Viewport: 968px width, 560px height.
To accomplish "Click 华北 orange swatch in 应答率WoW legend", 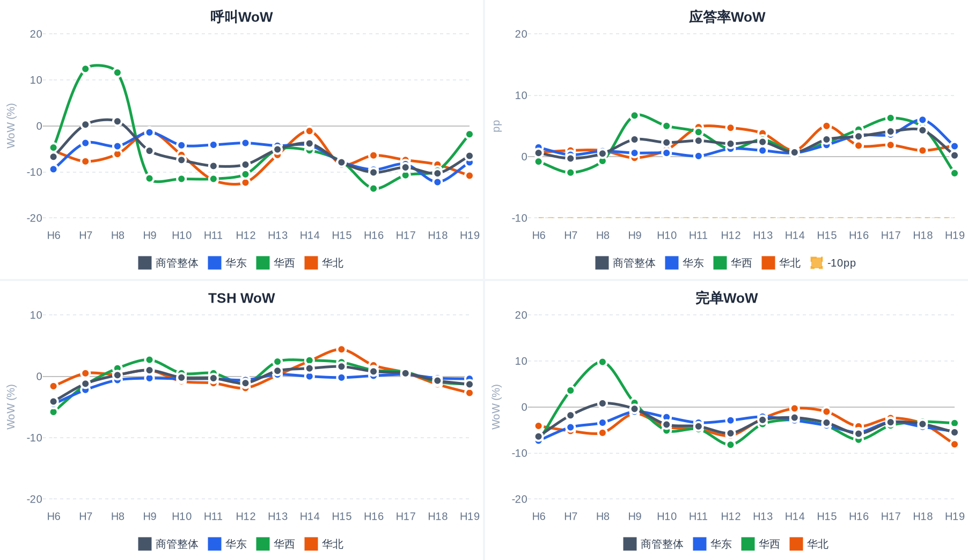I will (x=768, y=263).
